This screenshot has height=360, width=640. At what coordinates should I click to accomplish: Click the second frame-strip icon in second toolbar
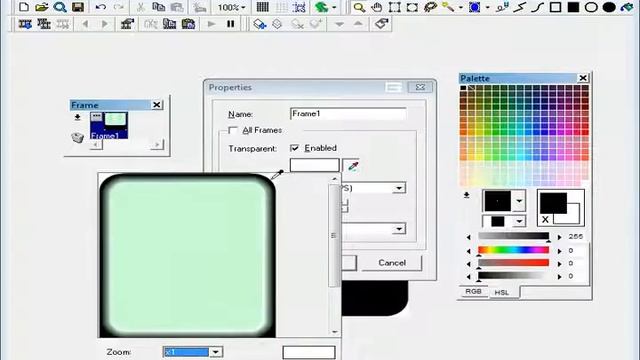point(44,24)
